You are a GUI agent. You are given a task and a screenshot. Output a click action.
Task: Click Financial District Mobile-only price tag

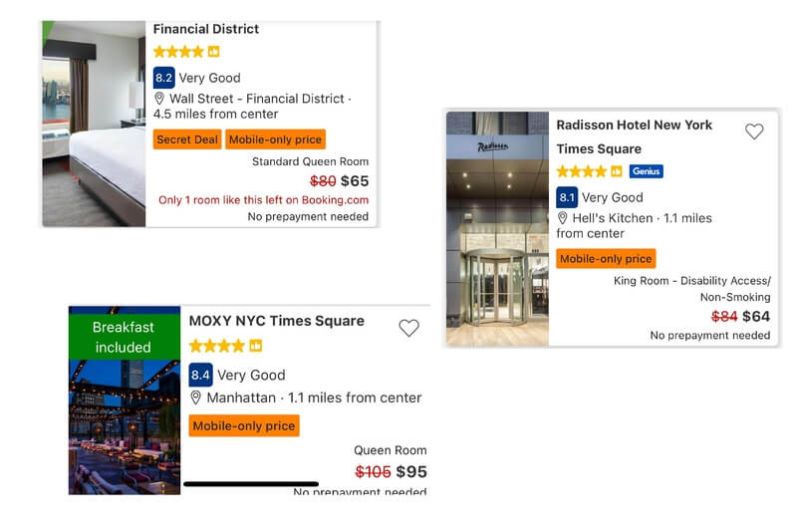pos(275,139)
